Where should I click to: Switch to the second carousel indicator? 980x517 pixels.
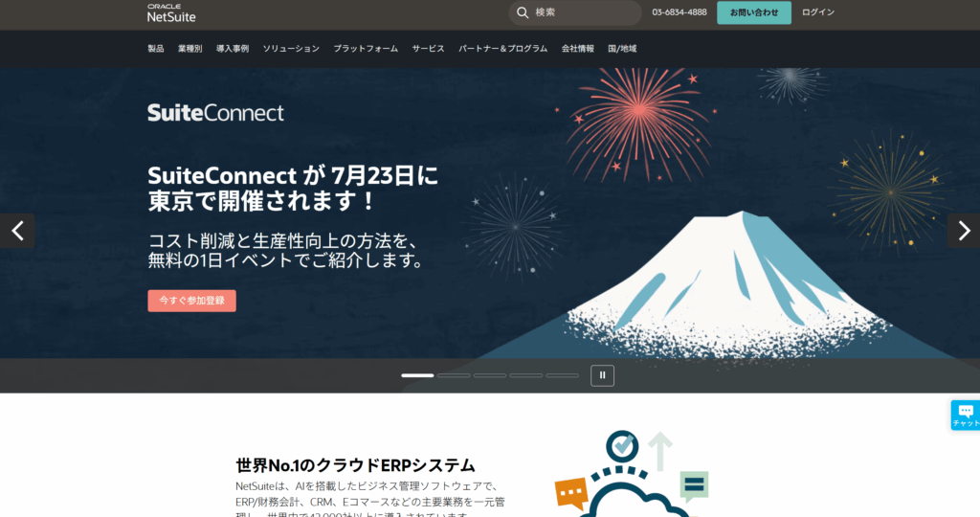coord(454,375)
